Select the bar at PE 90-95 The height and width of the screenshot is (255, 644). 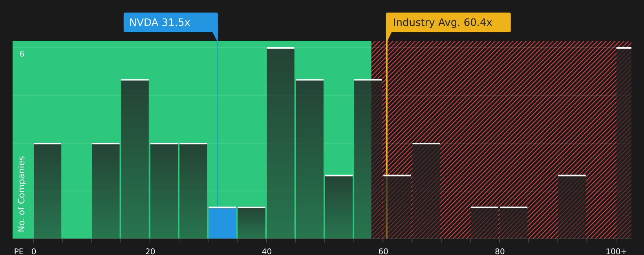[572, 207]
